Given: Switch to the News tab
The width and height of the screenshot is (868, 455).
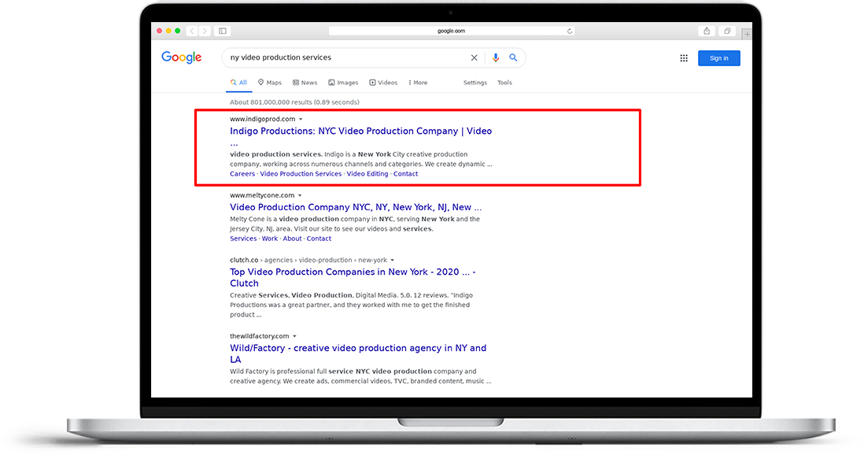Looking at the screenshot, I should coord(305,83).
